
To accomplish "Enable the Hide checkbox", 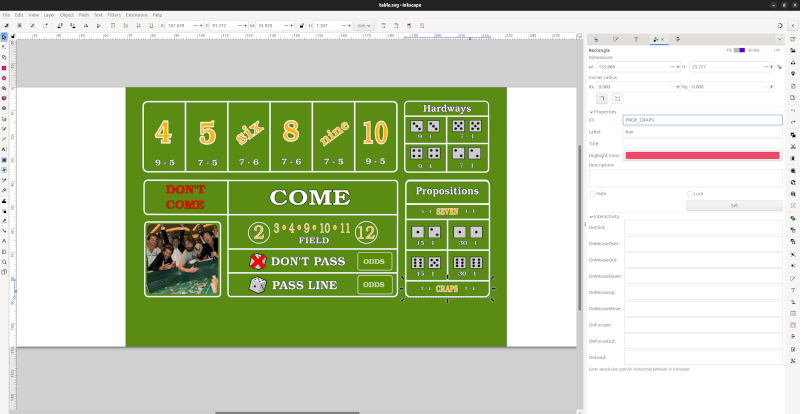I will 593,194.
